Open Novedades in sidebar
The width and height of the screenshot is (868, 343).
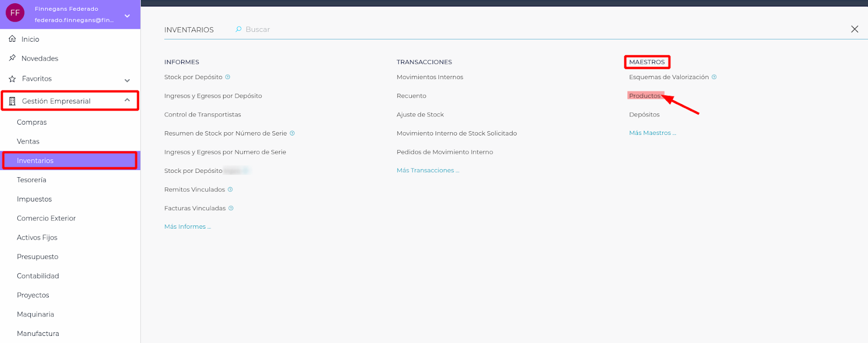pos(40,59)
